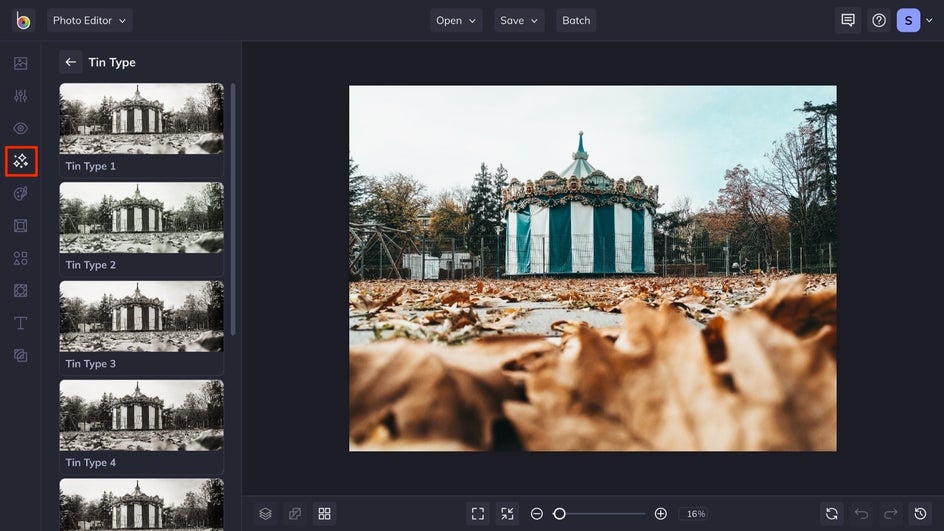Open the Effects sparkle icon in sidebar
Image resolution: width=944 pixels, height=531 pixels.
click(x=21, y=161)
